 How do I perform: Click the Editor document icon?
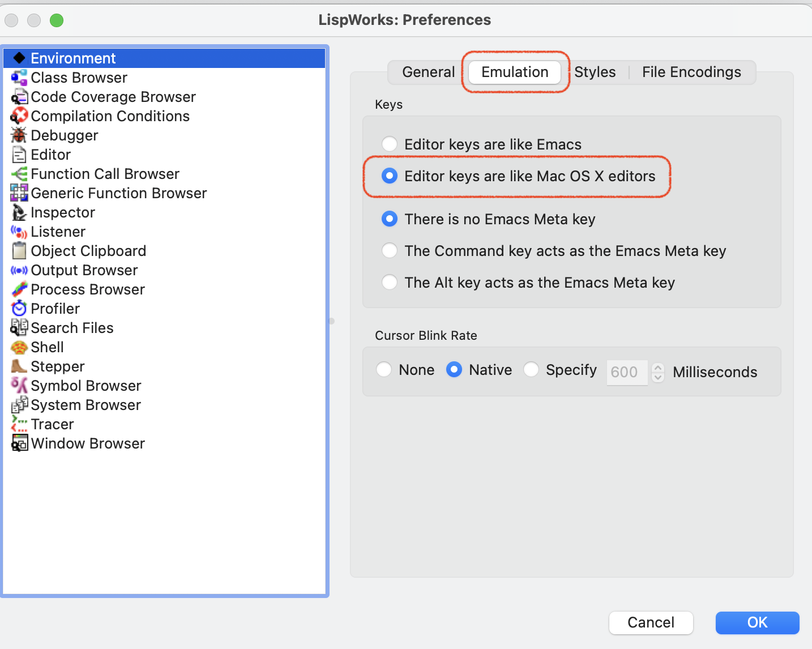19,154
